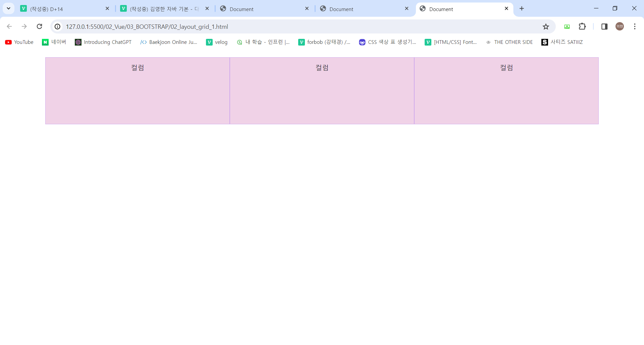Image resolution: width=644 pixels, height=345 pixels.
Task: Open Introducing ChatGPT bookmark
Action: click(x=103, y=42)
